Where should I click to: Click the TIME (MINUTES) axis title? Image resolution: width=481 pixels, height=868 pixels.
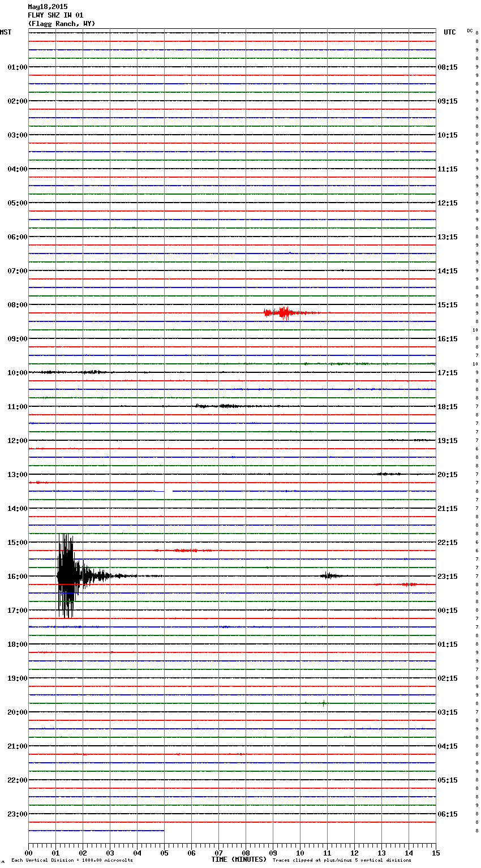click(x=239, y=860)
